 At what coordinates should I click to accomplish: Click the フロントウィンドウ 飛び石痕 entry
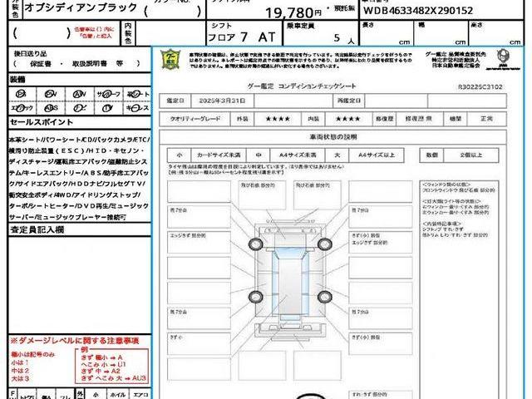(x=458, y=190)
